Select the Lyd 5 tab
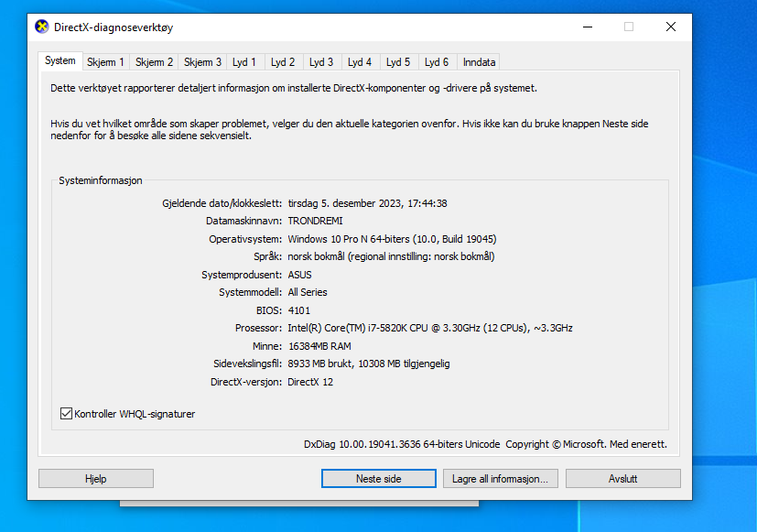Screen dimensions: 757x532 coord(398,62)
